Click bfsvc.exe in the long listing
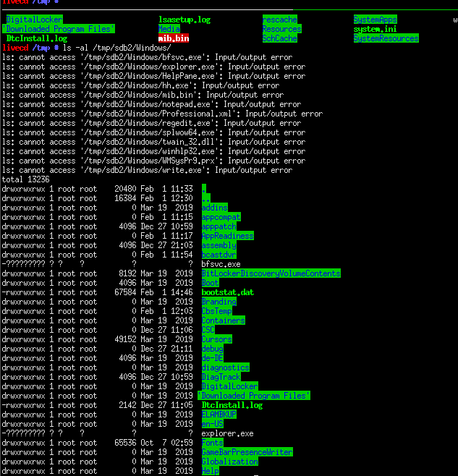458x476 pixels. click(221, 265)
